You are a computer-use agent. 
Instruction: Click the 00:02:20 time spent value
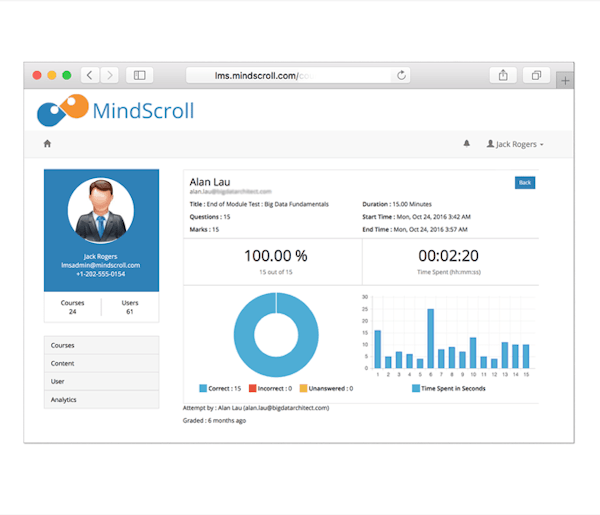point(448,256)
